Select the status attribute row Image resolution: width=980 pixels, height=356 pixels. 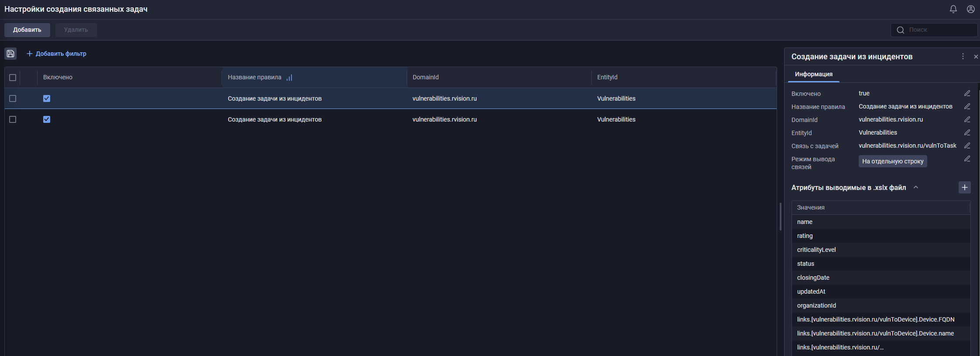[881, 264]
